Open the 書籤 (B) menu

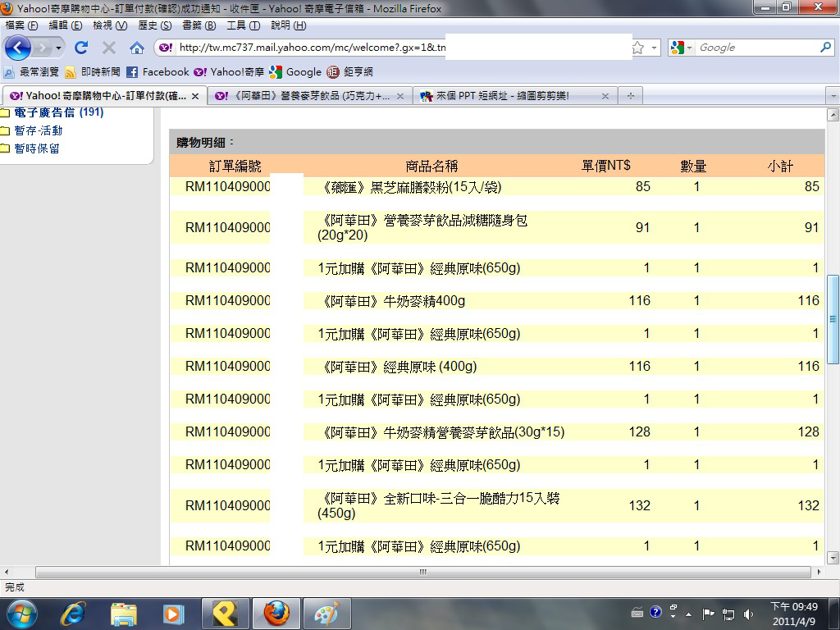199,25
